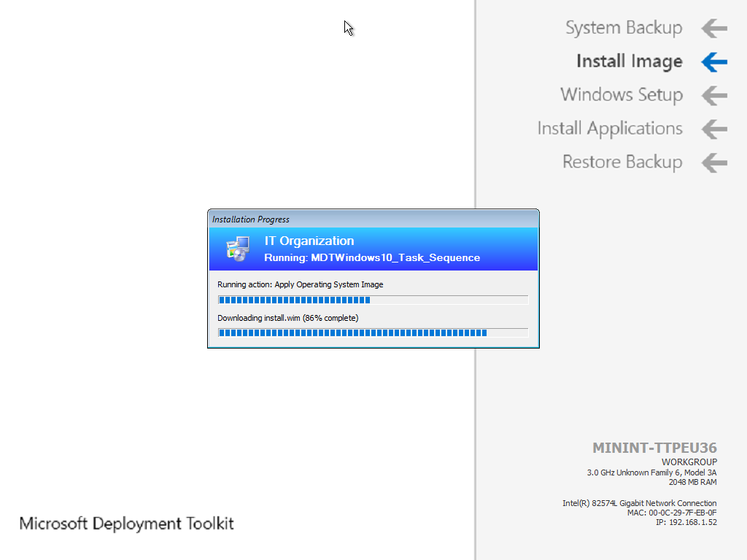The height and width of the screenshot is (560, 747).
Task: Select the Restore Backup step label
Action: click(x=622, y=163)
